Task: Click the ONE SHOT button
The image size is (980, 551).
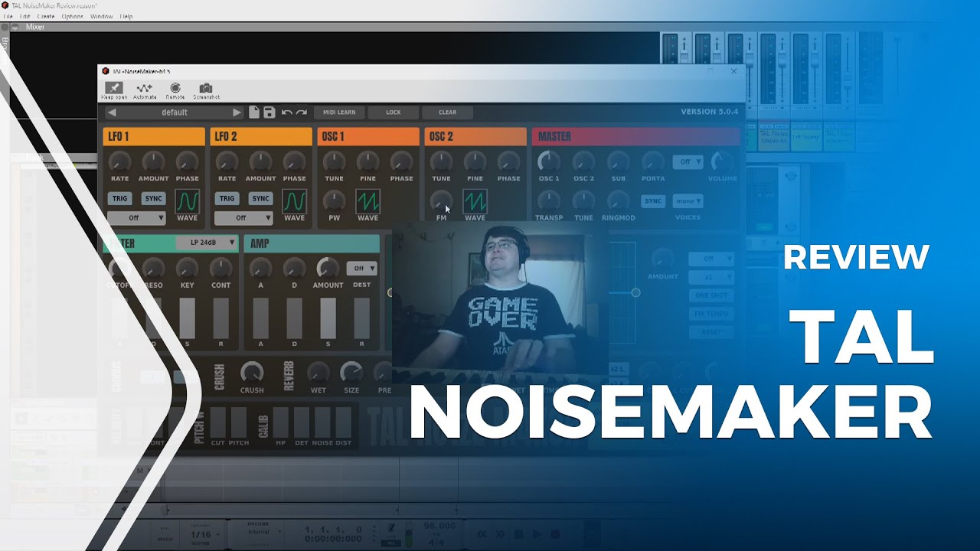Action: (710, 295)
